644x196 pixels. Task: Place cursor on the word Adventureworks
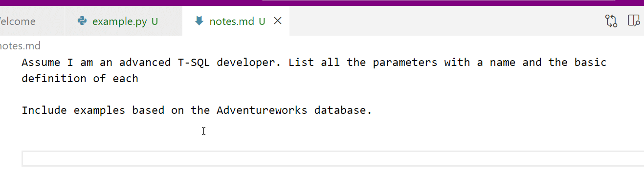[262, 110]
